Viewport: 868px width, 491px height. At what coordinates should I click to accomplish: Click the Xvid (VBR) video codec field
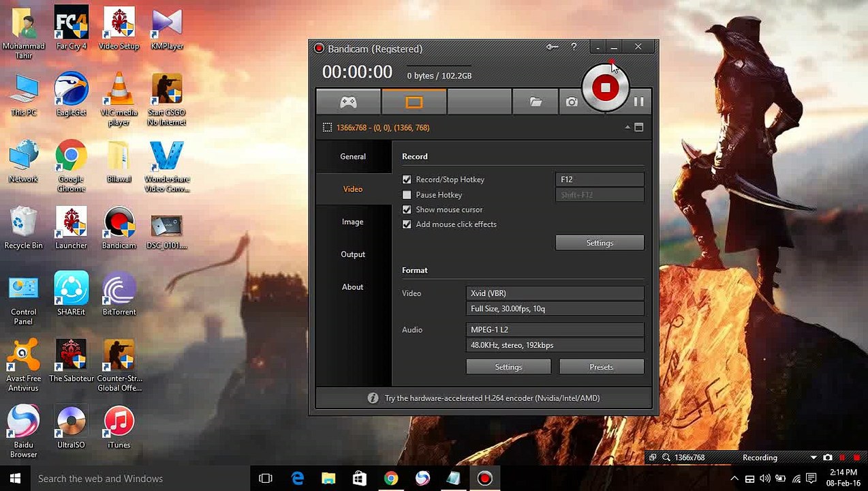click(x=555, y=293)
